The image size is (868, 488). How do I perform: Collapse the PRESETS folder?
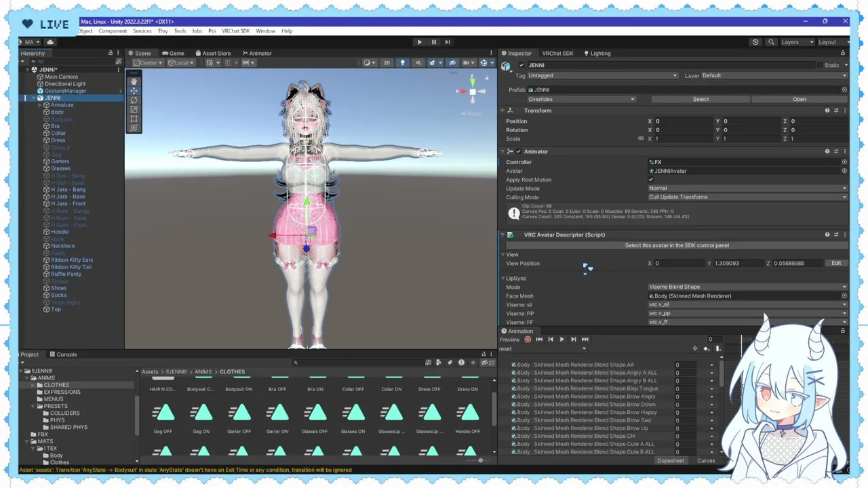[33, 406]
